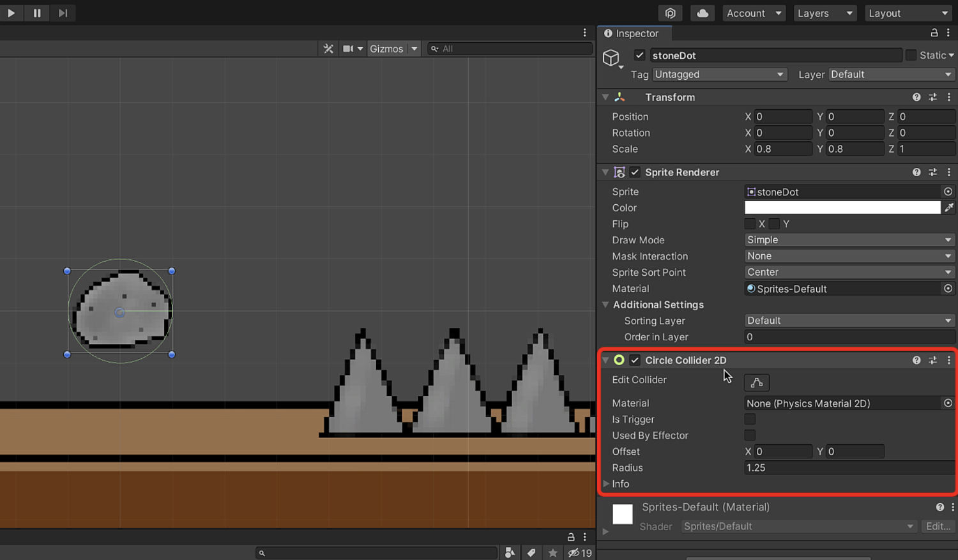Open Sprite Renderer options menu

point(948,172)
